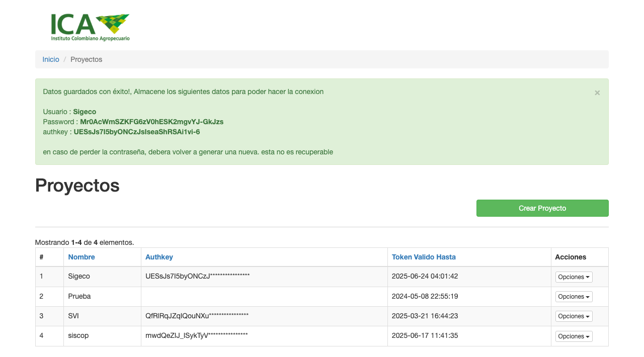Expand Opciones menu for siscop row

(574, 336)
